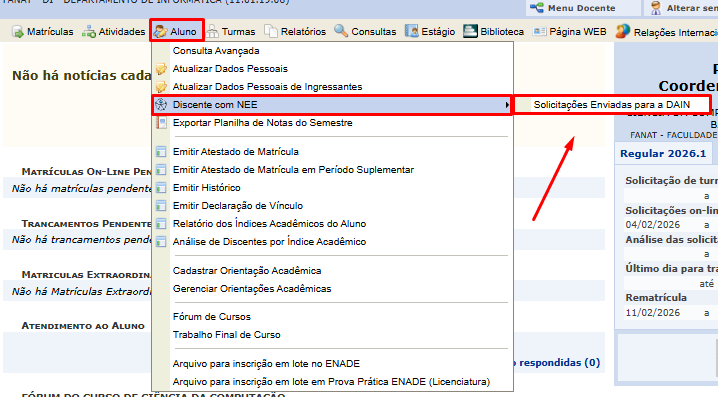Image resolution: width=718 pixels, height=397 pixels.
Task: Switch to the Regular 2026.1 tab
Action: click(x=663, y=153)
